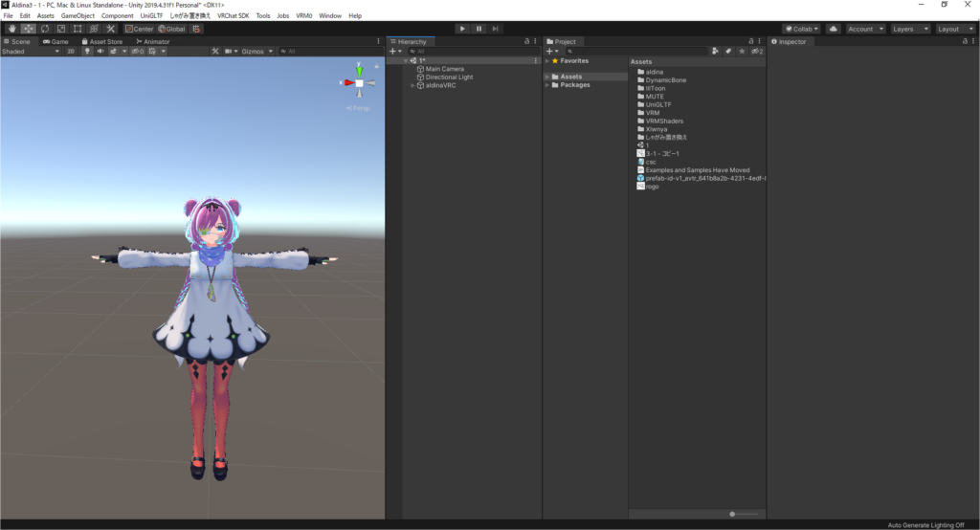This screenshot has height=530, width=980.
Task: Expand aldinaVRC object in Hierarchy
Action: pyautogui.click(x=412, y=86)
